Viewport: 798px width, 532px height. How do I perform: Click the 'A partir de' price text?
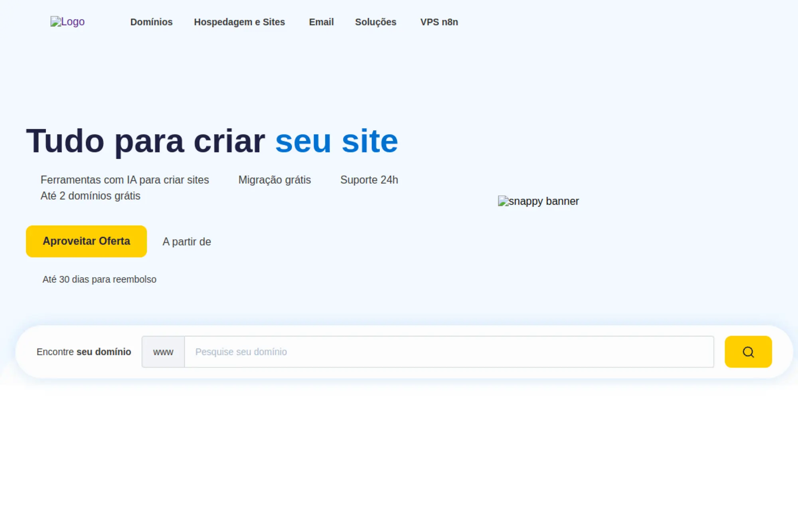pos(186,241)
